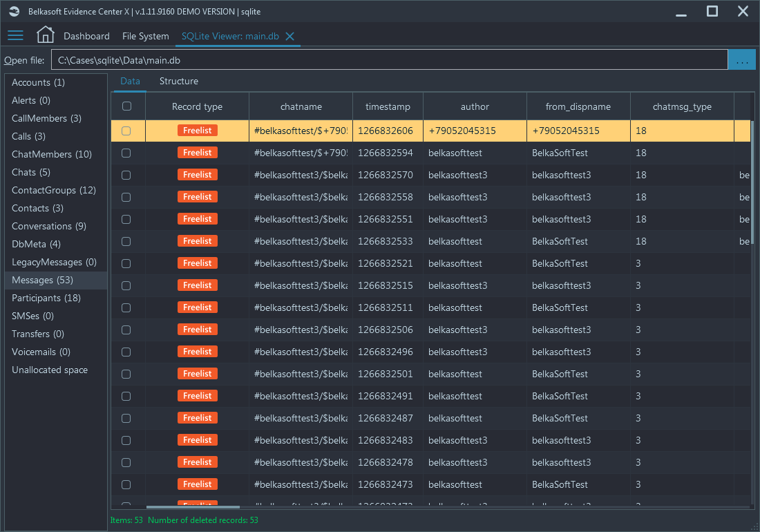Open the ContactGroups (12) table

click(56, 190)
